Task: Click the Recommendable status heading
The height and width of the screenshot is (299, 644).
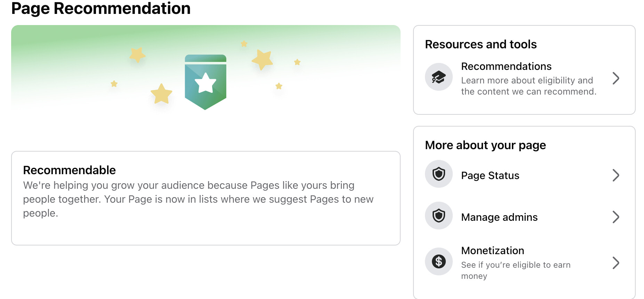Action: [70, 170]
